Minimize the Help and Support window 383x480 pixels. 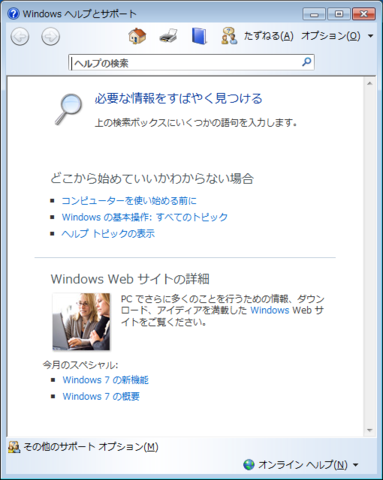tap(314, 14)
